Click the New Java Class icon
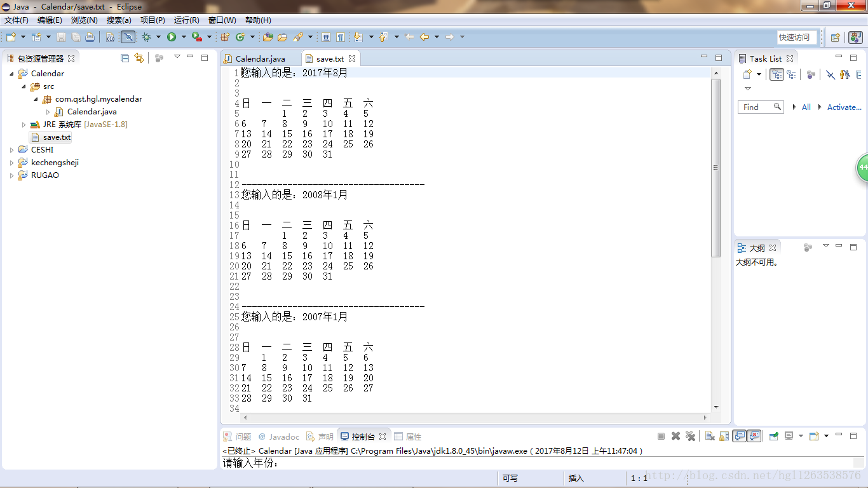The image size is (868, 488). (240, 37)
